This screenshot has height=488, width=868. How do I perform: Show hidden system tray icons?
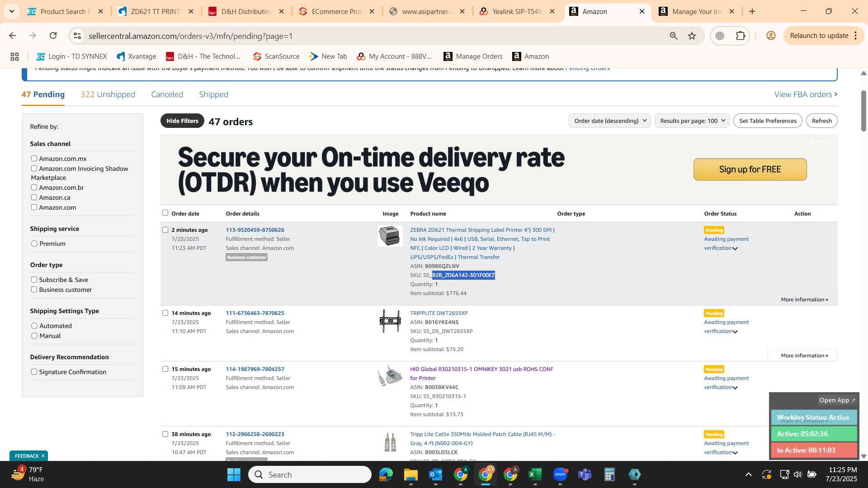pyautogui.click(x=749, y=474)
